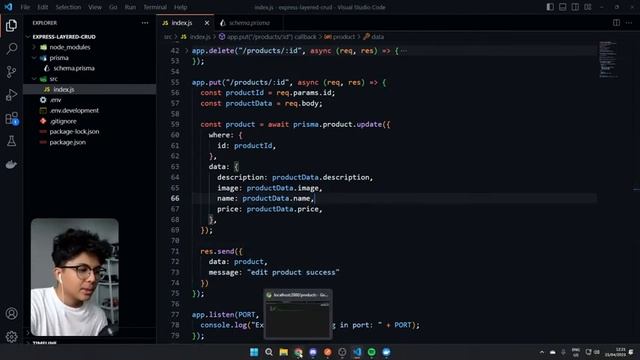Open the Manage gear settings

click(11, 336)
